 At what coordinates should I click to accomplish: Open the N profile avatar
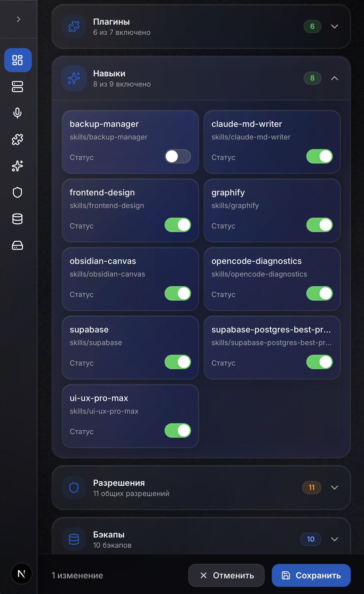click(22, 574)
